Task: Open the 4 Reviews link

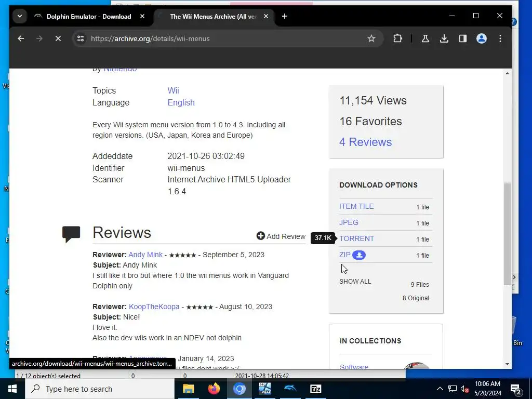Action: (365, 142)
